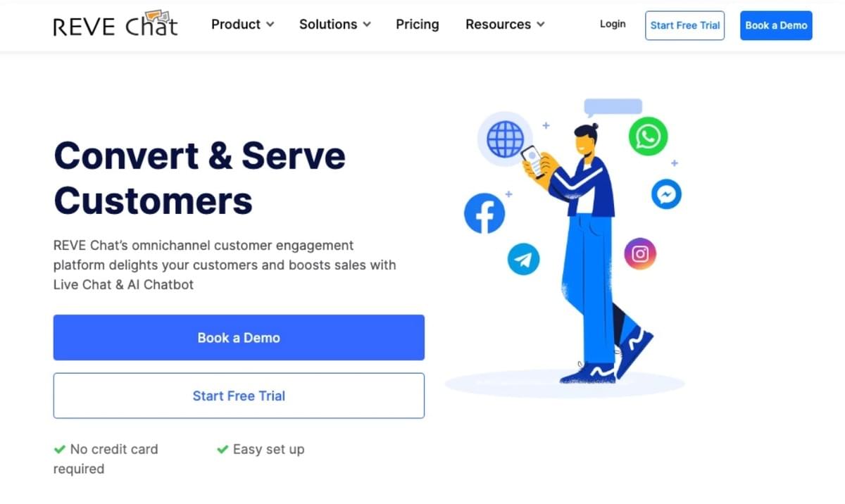This screenshot has height=504, width=845.
Task: Click the speech bubble above the figure
Action: pyautogui.click(x=613, y=107)
